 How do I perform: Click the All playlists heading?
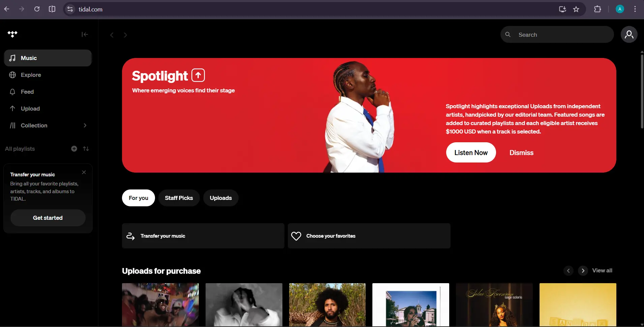[20, 149]
